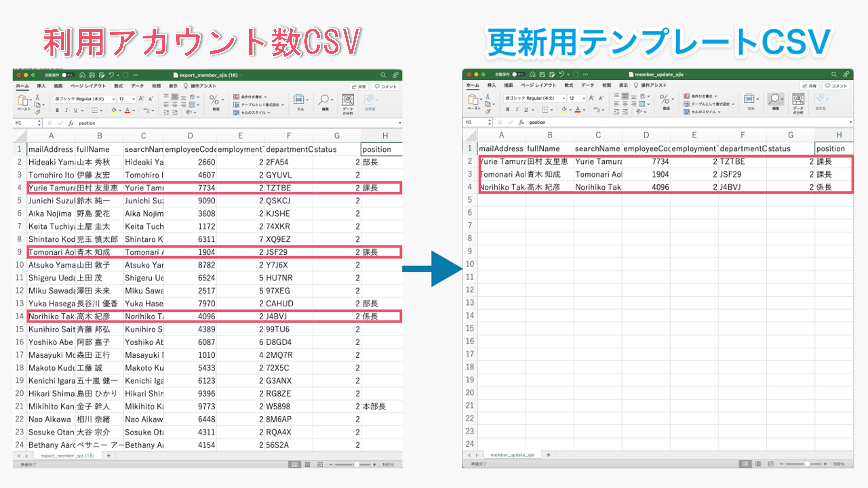Click the データの分析 icon in export_member_sjis ribbon
The height and width of the screenshot is (488, 868).
[x=348, y=100]
